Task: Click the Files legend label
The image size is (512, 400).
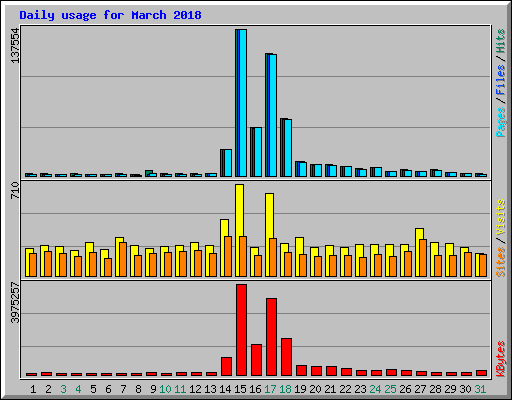Action: click(501, 80)
